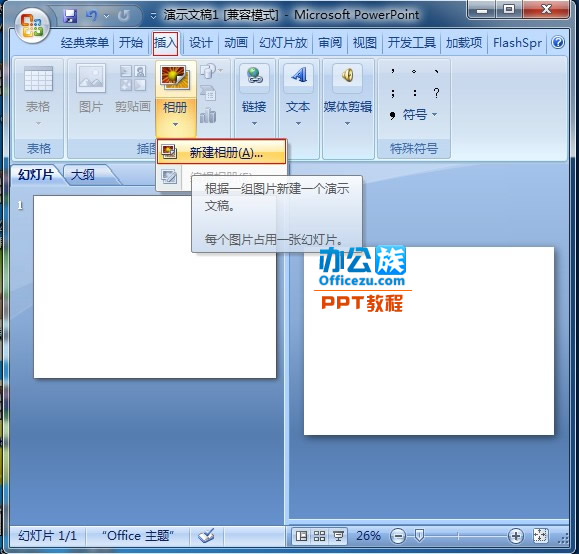Save the presentation with the floppy icon
The width and height of the screenshot is (579, 554).
(x=69, y=16)
